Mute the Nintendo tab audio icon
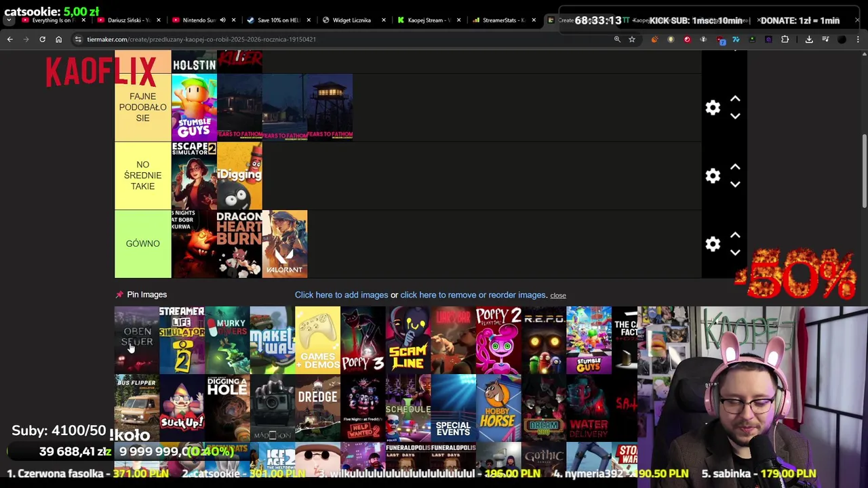Viewport: 868px width, 488px height. pos(222,20)
